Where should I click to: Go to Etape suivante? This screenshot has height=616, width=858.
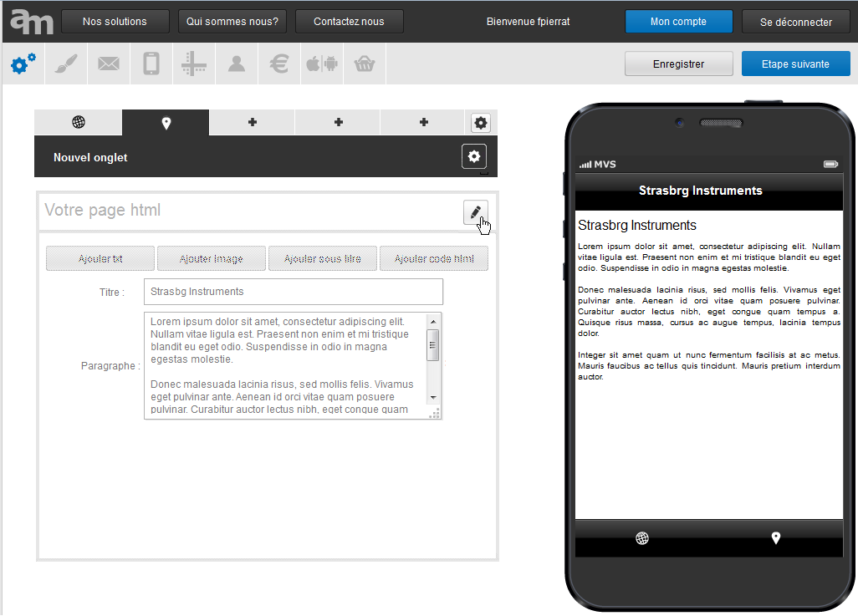pos(795,64)
